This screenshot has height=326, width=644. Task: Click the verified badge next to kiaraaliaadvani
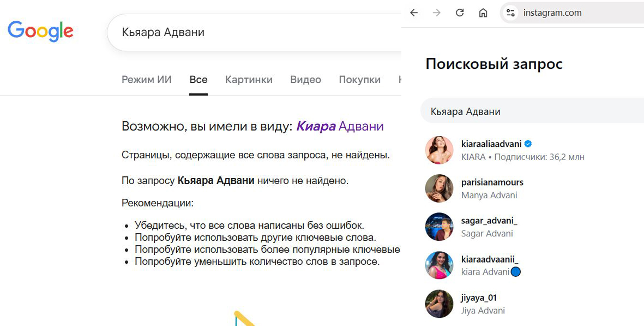528,144
